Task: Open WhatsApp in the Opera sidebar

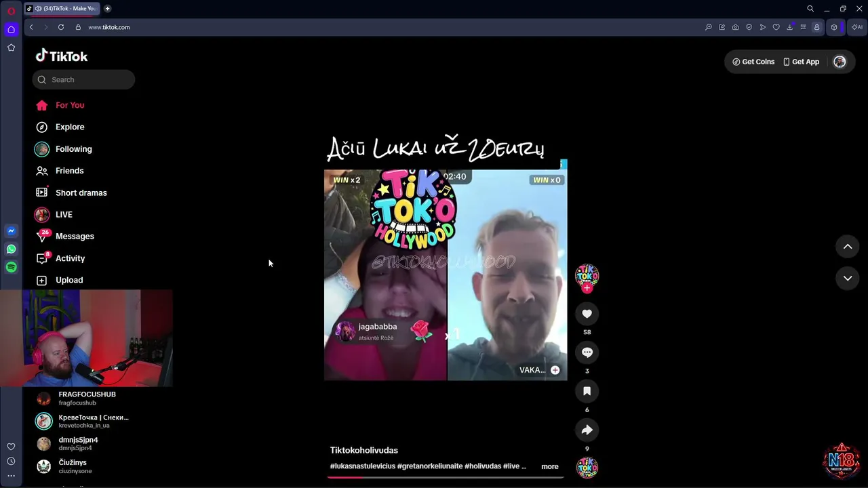Action: click(x=11, y=249)
